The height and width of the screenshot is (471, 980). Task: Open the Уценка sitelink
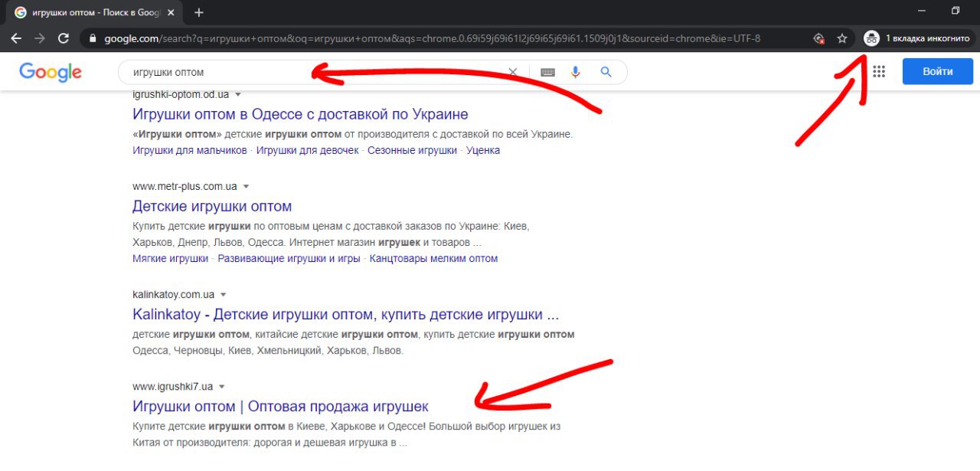coord(483,150)
